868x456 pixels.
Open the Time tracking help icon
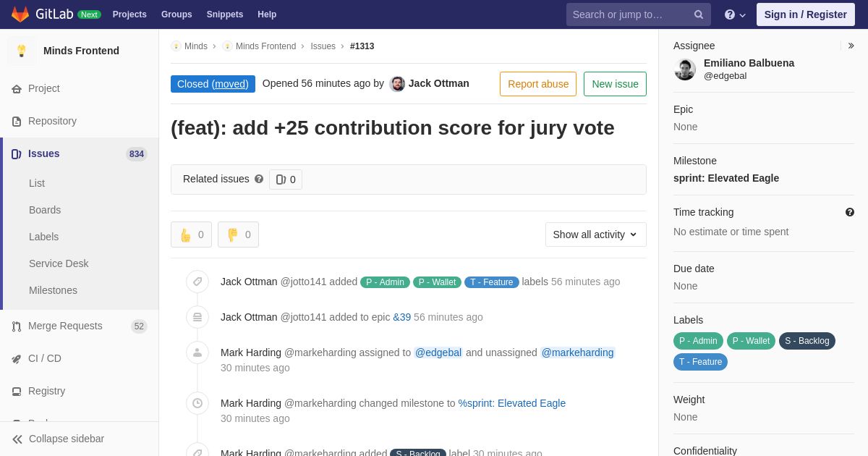click(x=850, y=212)
